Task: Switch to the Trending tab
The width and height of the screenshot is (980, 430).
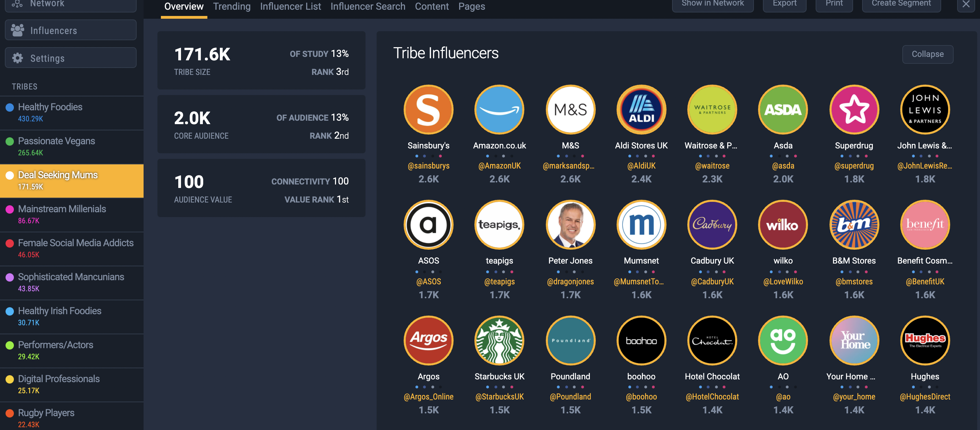Action: [232, 7]
